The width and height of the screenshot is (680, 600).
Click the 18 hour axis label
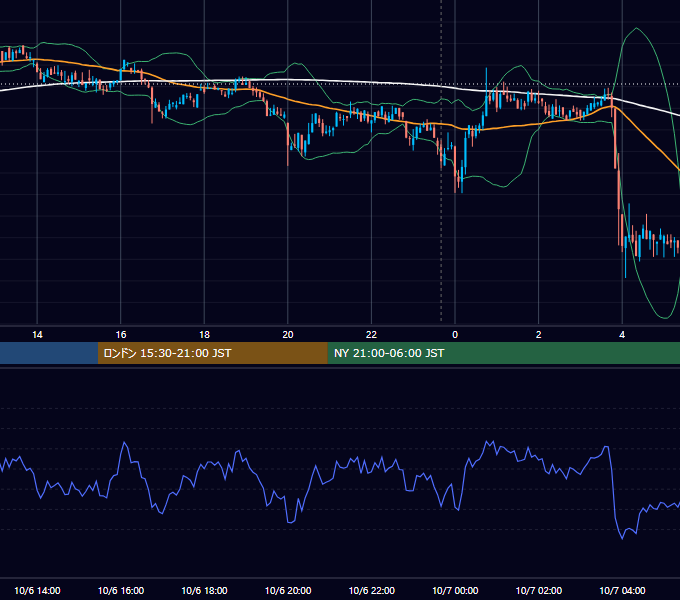(204, 335)
